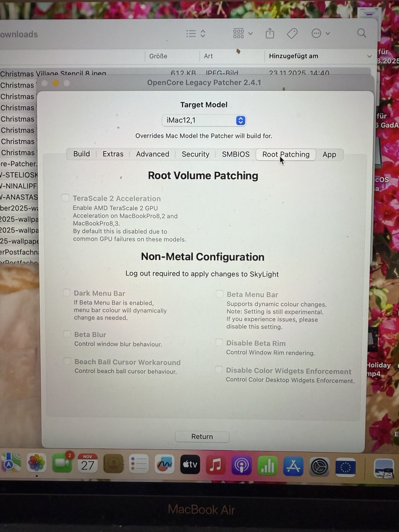Click Holiday mp4 file on desktop
399x532 pixels.
[x=379, y=369]
